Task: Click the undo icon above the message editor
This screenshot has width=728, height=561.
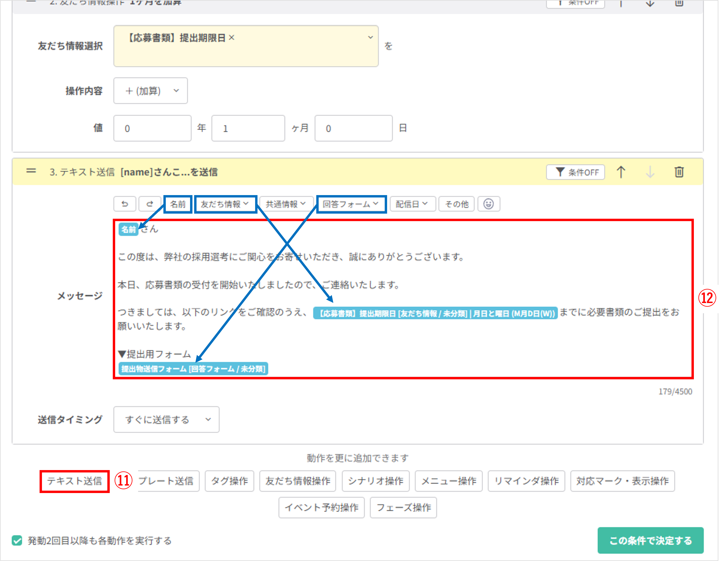Action: [x=125, y=204]
